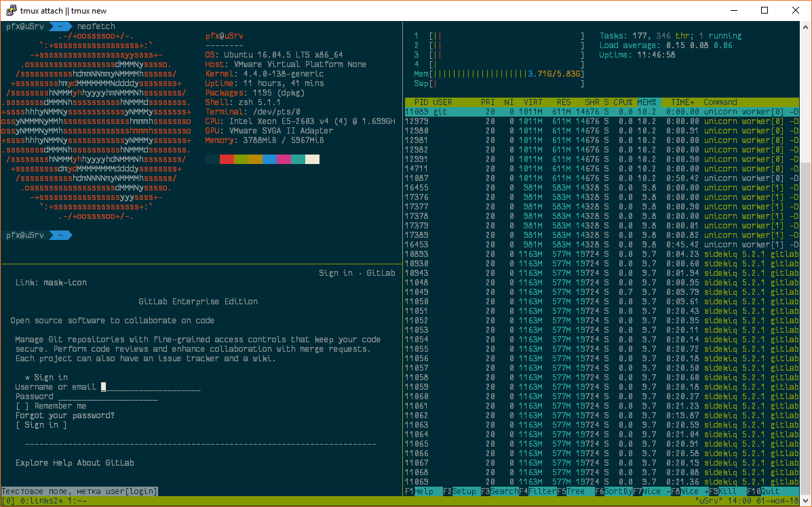
Task: Click the highlighted MEM% column header
Action: coord(646,102)
